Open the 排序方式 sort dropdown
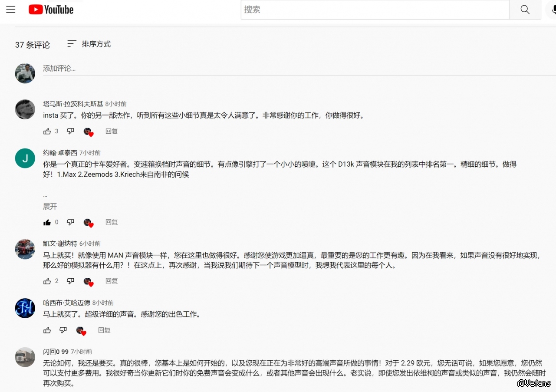 pos(89,44)
